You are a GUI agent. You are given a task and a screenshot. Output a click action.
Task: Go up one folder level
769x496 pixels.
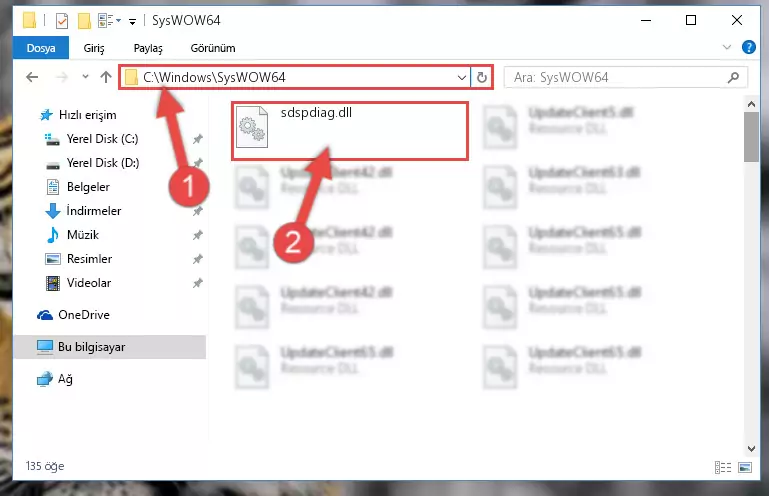point(105,77)
